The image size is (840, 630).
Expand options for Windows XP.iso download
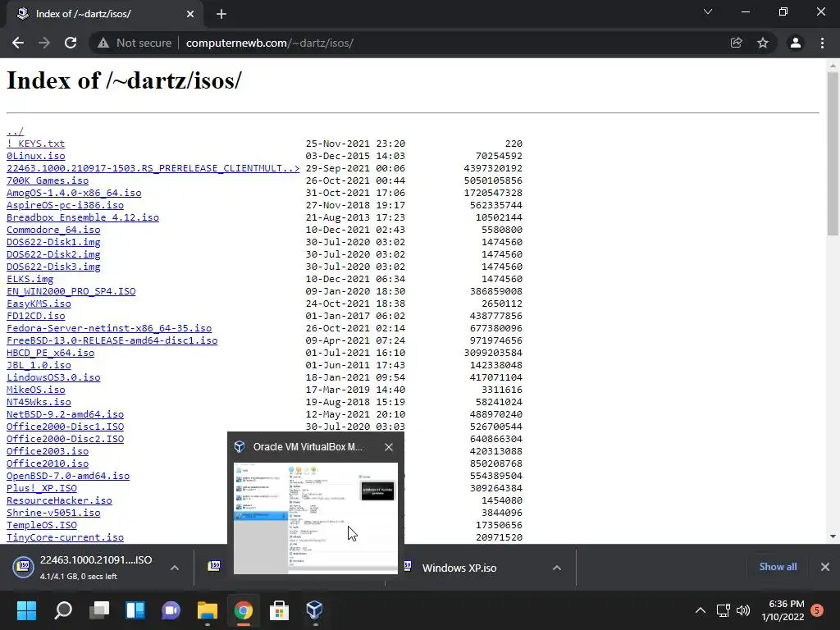coord(557,568)
